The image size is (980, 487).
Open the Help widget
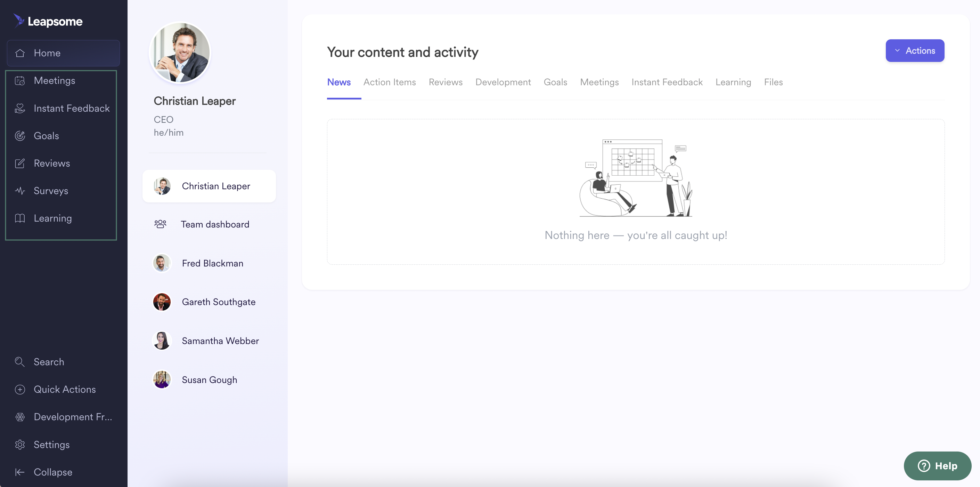click(937, 466)
